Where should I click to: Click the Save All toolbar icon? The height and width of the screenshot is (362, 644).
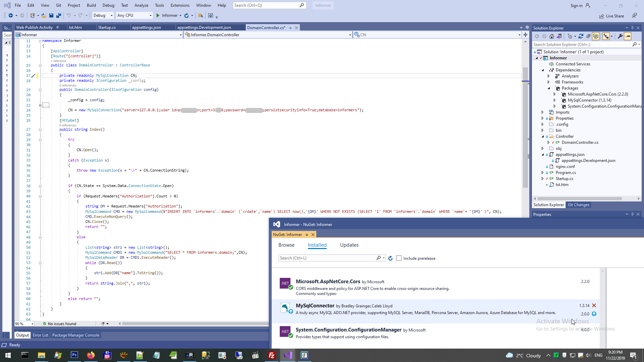tap(59, 15)
